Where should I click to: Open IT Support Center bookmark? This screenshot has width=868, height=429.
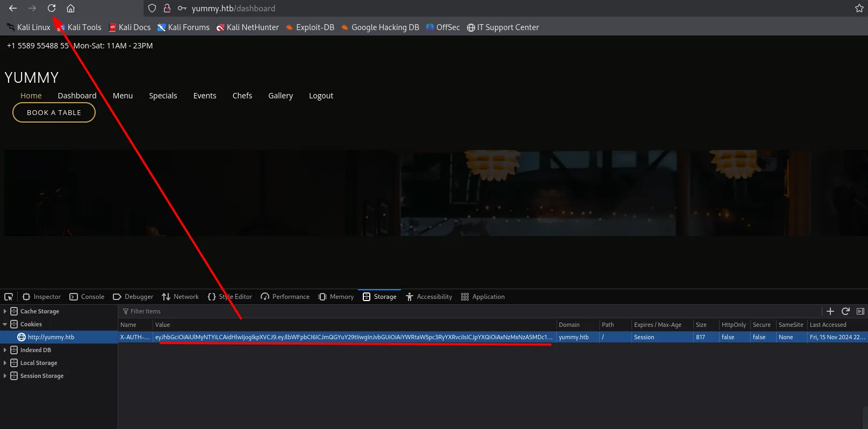(x=503, y=27)
